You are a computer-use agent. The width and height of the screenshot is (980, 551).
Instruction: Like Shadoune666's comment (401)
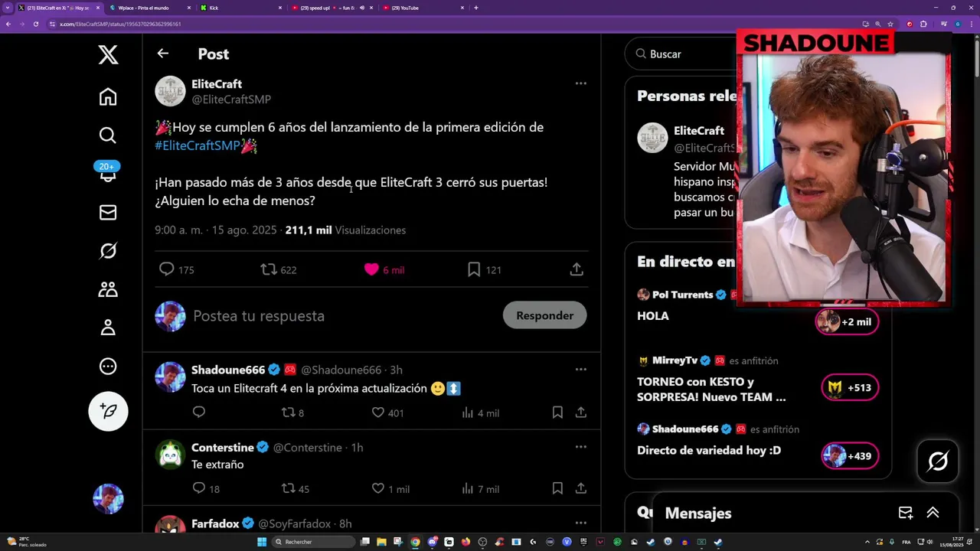click(387, 412)
